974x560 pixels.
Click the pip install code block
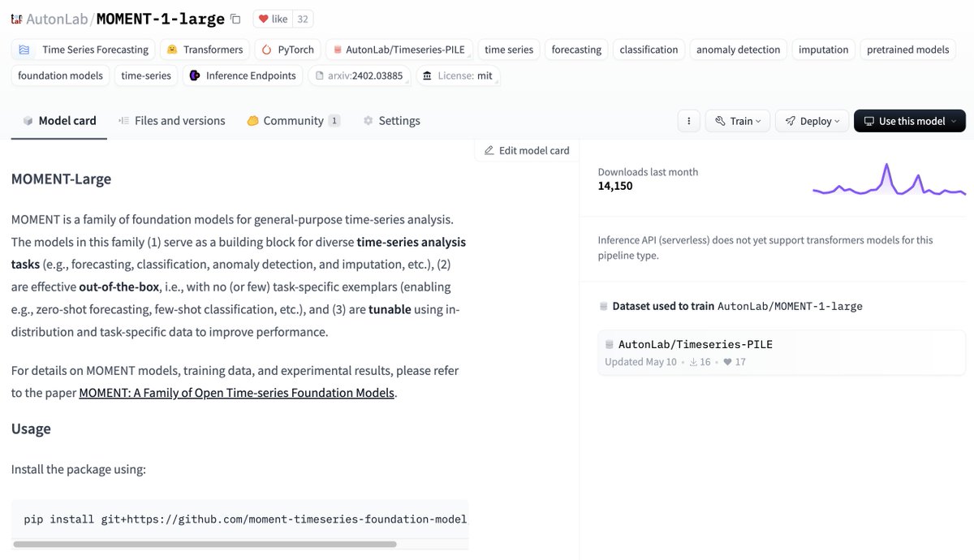(x=240, y=519)
